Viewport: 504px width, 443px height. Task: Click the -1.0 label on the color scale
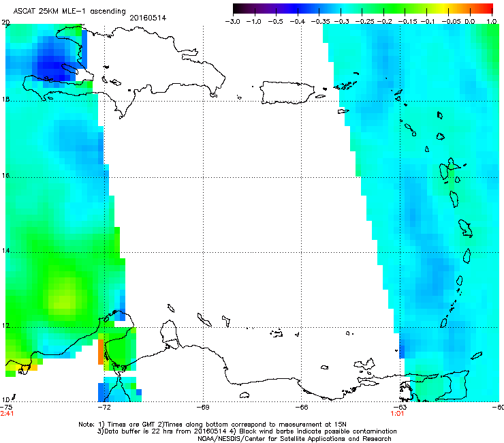253,22
